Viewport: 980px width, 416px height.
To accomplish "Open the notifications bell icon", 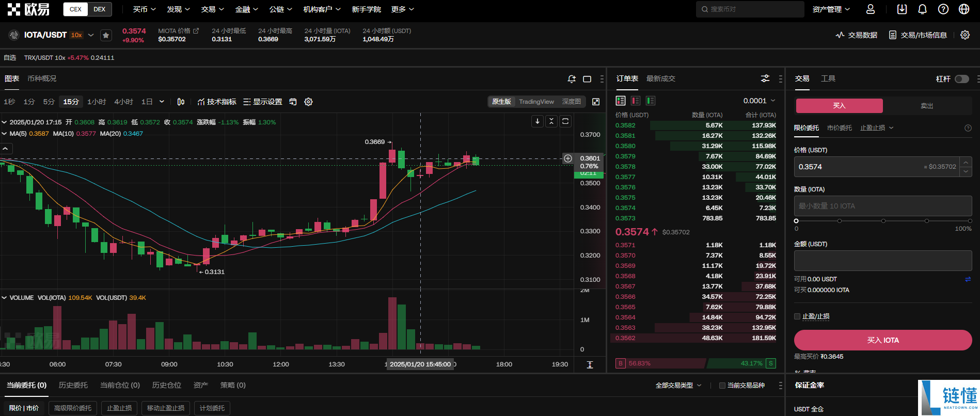I will 923,9.
